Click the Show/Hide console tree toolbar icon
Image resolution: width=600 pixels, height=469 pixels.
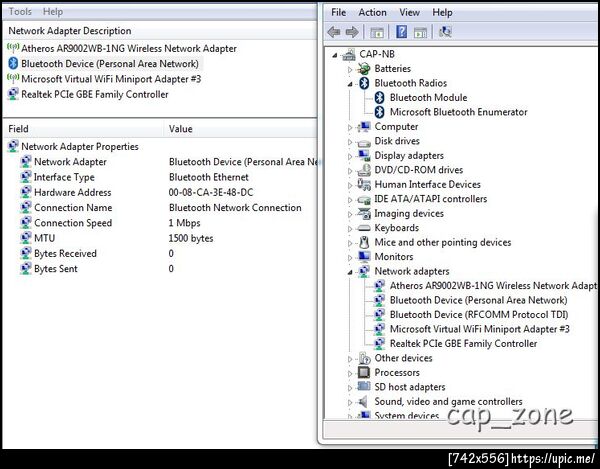coord(377,33)
